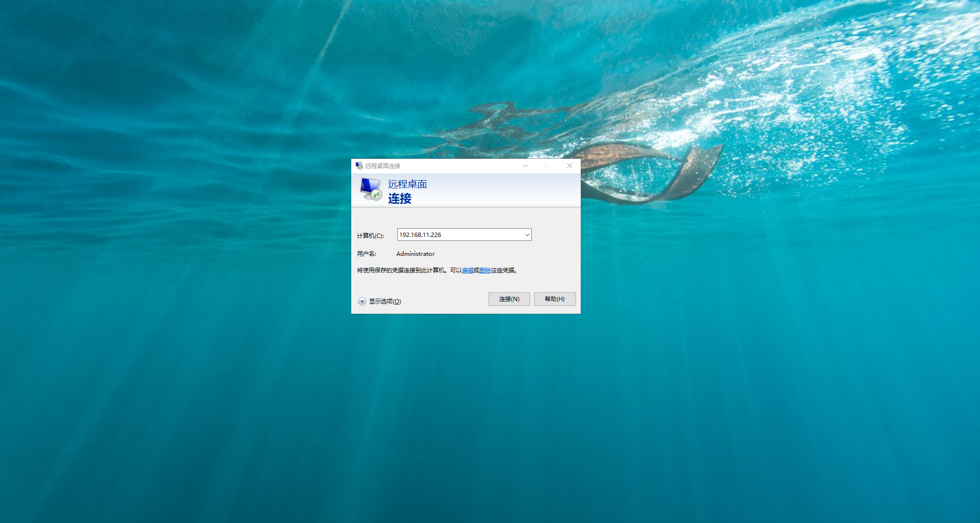
Task: Click the bold 连接 heading in banner
Action: pos(399,199)
